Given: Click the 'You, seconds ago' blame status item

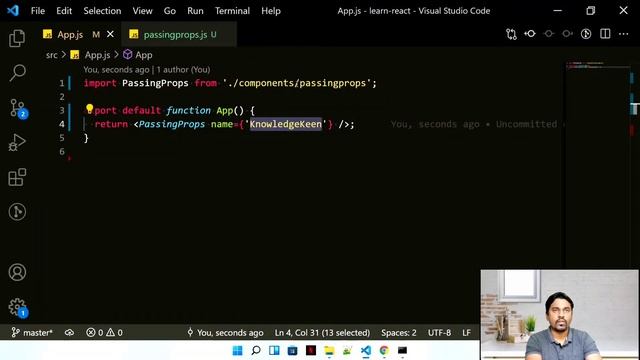Looking at the screenshot, I should pos(225,333).
